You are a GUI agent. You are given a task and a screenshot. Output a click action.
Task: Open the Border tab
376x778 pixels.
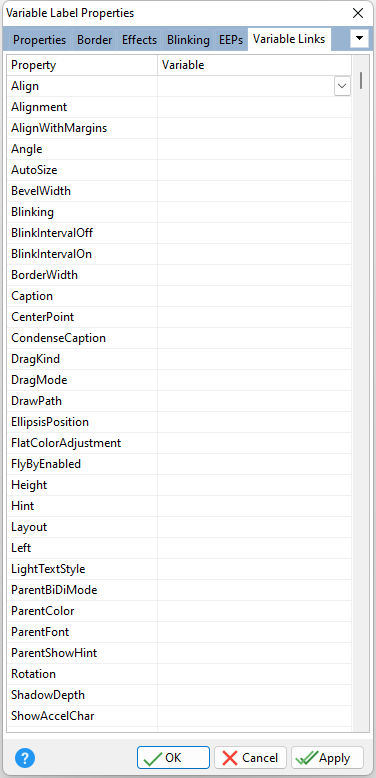[x=94, y=40]
